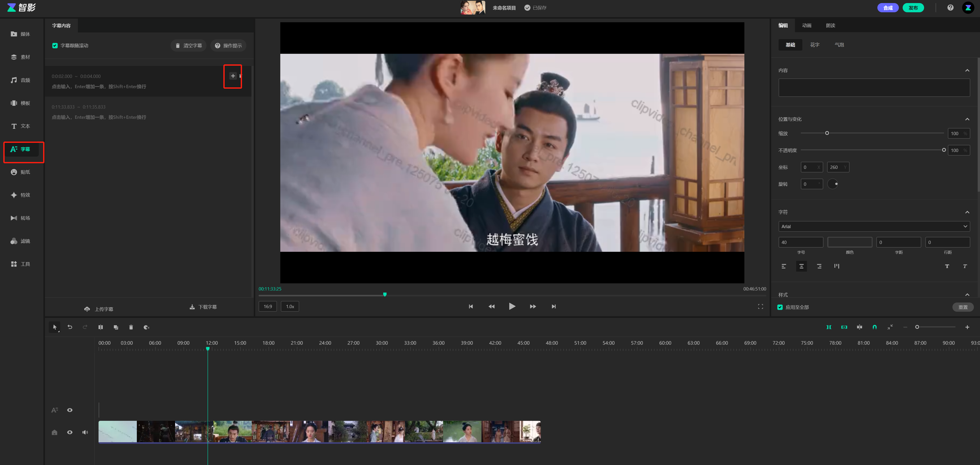The image size is (980, 465).
Task: Select the 基础 basic tab
Action: pos(790,45)
